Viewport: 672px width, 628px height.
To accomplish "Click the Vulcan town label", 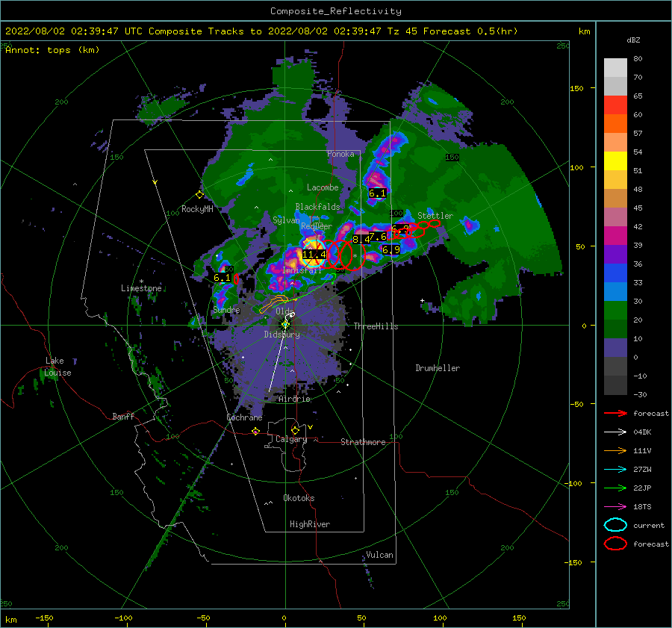I will (x=380, y=555).
